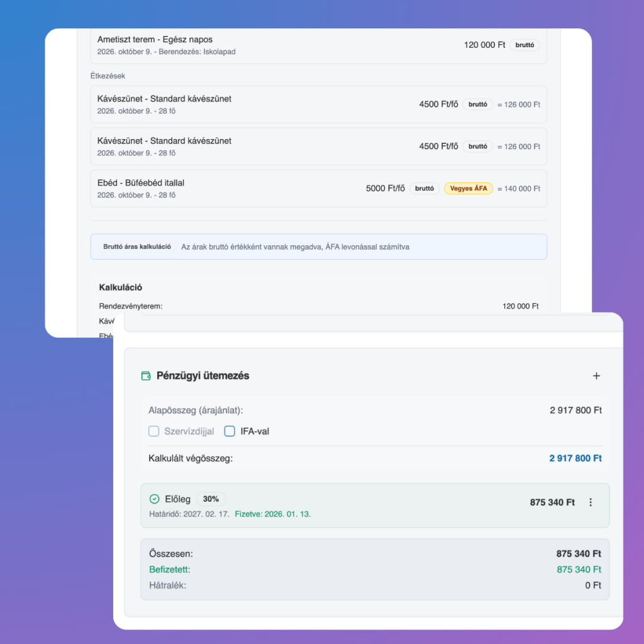Click the Vegyes ÁFA badge on Ebéd
This screenshot has height=644, width=644.
468,188
